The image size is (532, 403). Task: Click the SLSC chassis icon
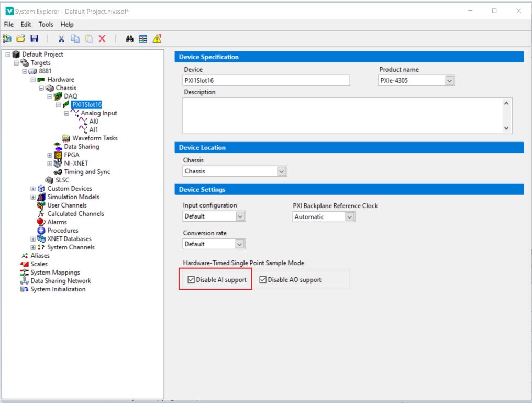[x=50, y=180]
